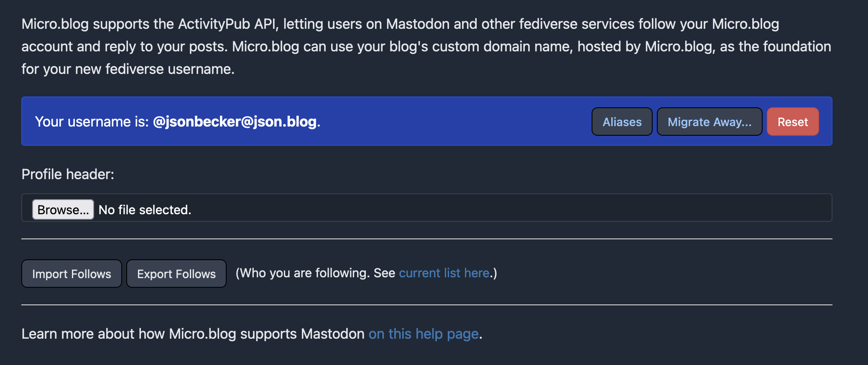
Task: Click the red Reset button
Action: pyautogui.click(x=793, y=122)
